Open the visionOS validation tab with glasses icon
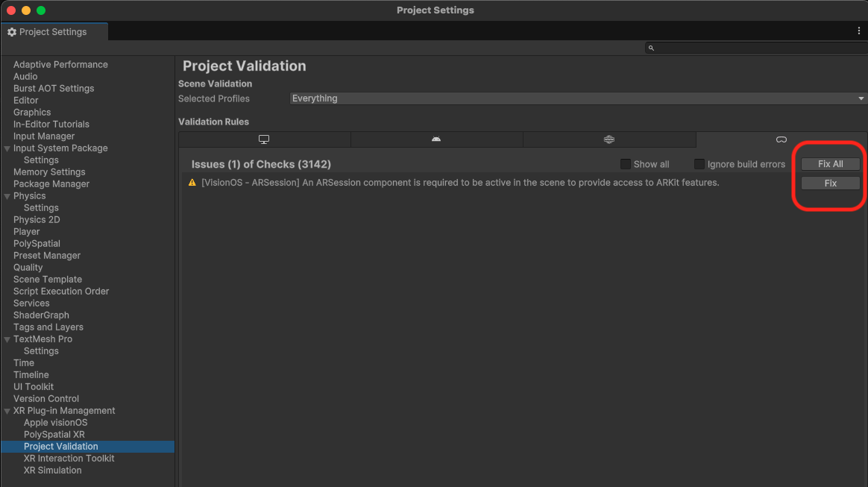The width and height of the screenshot is (868, 487). point(781,139)
